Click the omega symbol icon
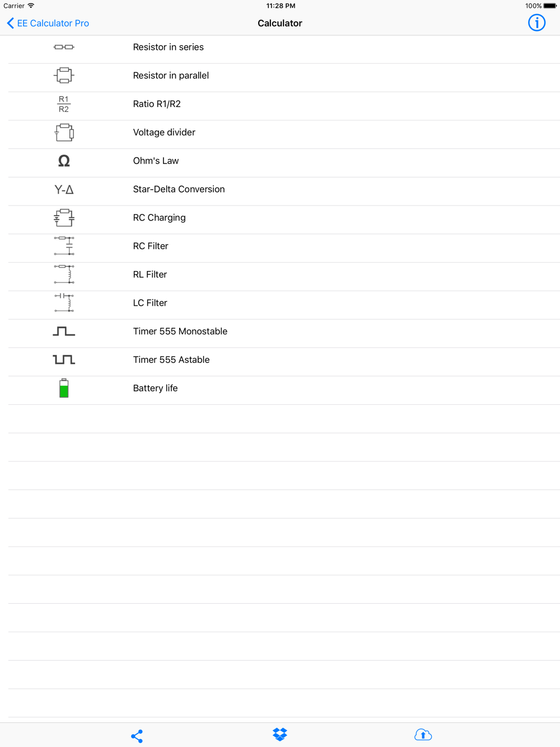The image size is (560, 747). 64,161
